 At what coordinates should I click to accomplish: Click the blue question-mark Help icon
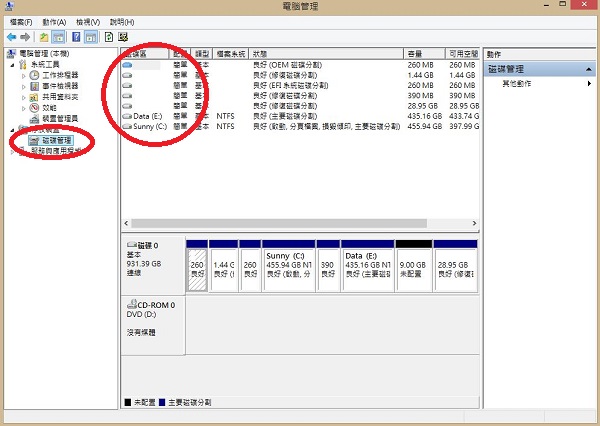click(x=76, y=37)
